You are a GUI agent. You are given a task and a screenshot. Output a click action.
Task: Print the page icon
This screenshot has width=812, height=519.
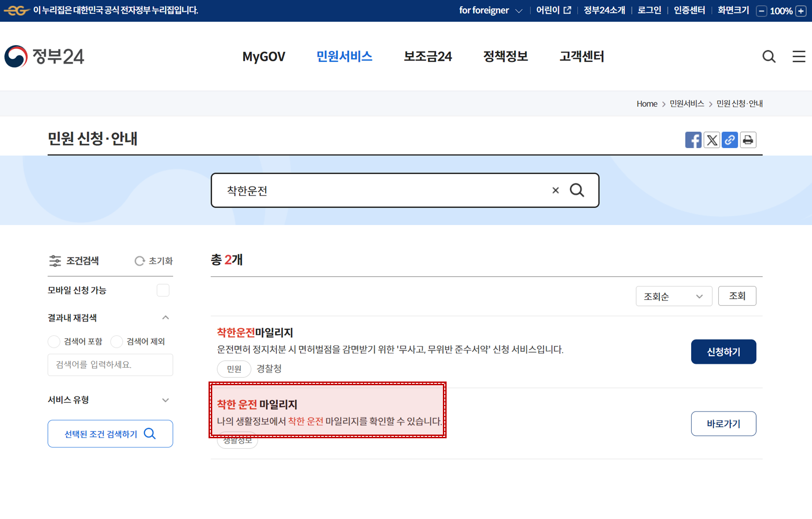[x=748, y=140]
